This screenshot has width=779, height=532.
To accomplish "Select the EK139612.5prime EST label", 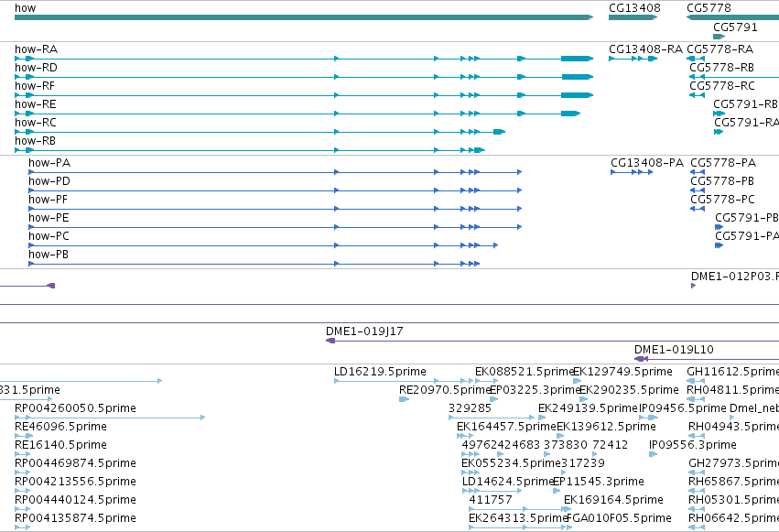I will click(x=607, y=427).
